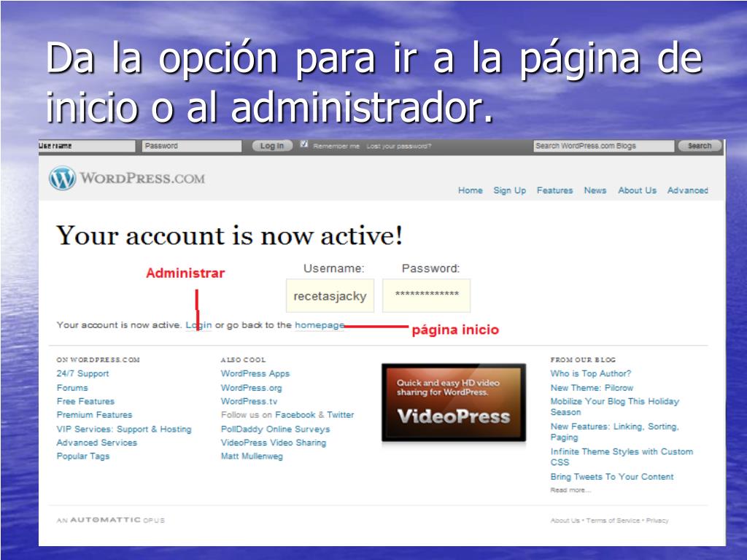
Task: Focus the Username field in top bar
Action: pyautogui.click(x=87, y=146)
